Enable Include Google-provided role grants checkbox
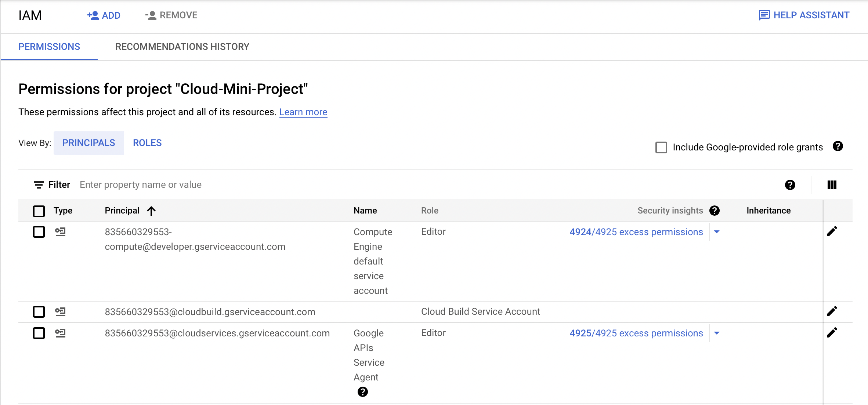 pyautogui.click(x=661, y=147)
